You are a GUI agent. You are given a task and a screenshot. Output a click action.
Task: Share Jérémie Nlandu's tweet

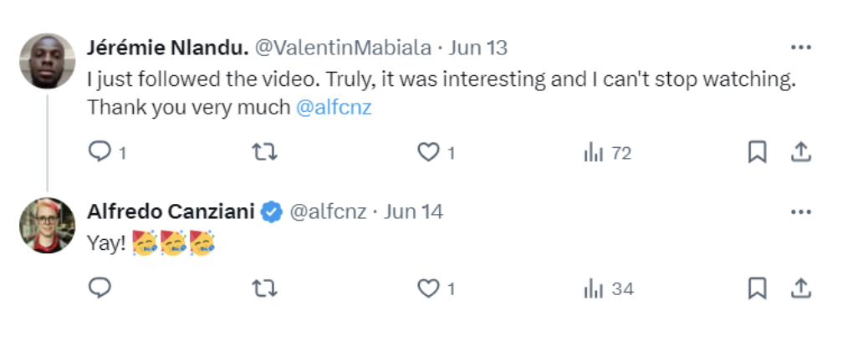[800, 152]
